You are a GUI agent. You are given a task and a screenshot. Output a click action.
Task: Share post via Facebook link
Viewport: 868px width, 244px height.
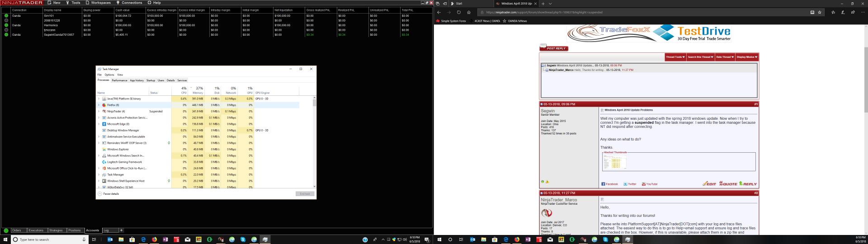[x=609, y=184]
